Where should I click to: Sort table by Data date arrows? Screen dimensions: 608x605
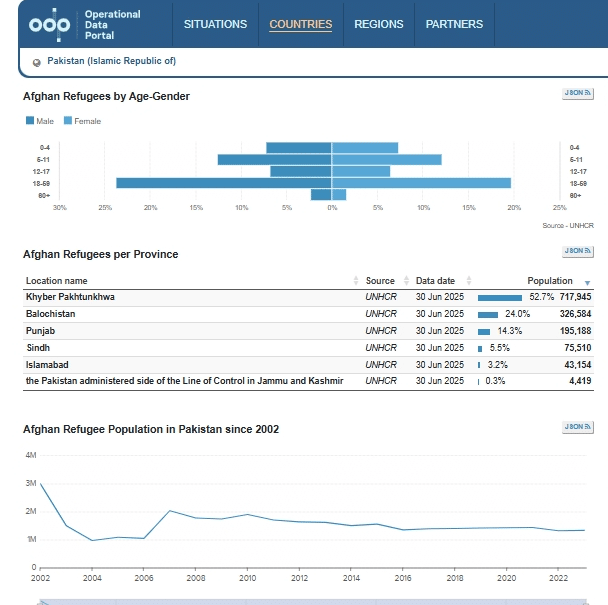[x=469, y=281]
